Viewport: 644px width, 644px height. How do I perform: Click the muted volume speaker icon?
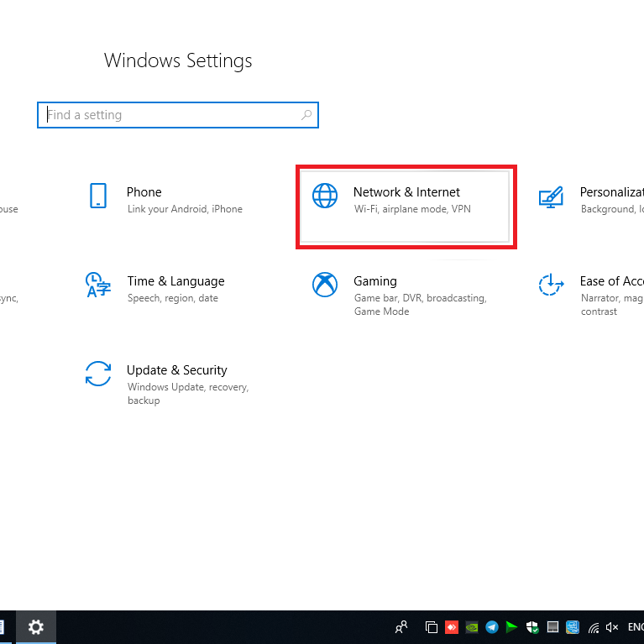(612, 626)
